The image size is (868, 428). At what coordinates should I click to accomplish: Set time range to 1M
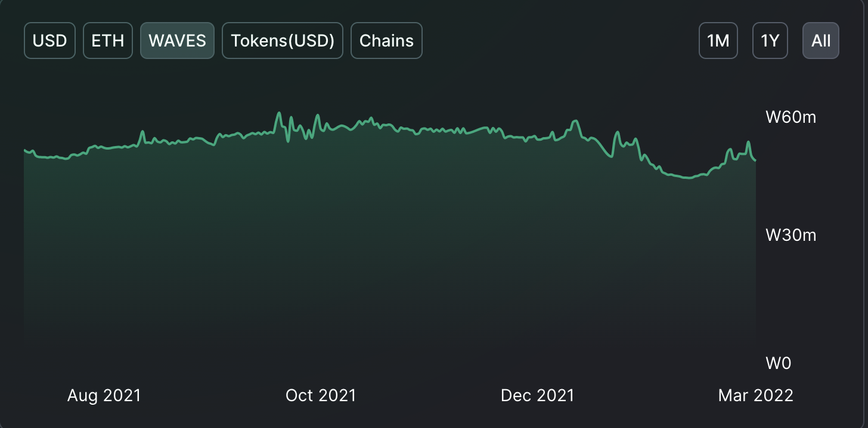click(x=718, y=41)
